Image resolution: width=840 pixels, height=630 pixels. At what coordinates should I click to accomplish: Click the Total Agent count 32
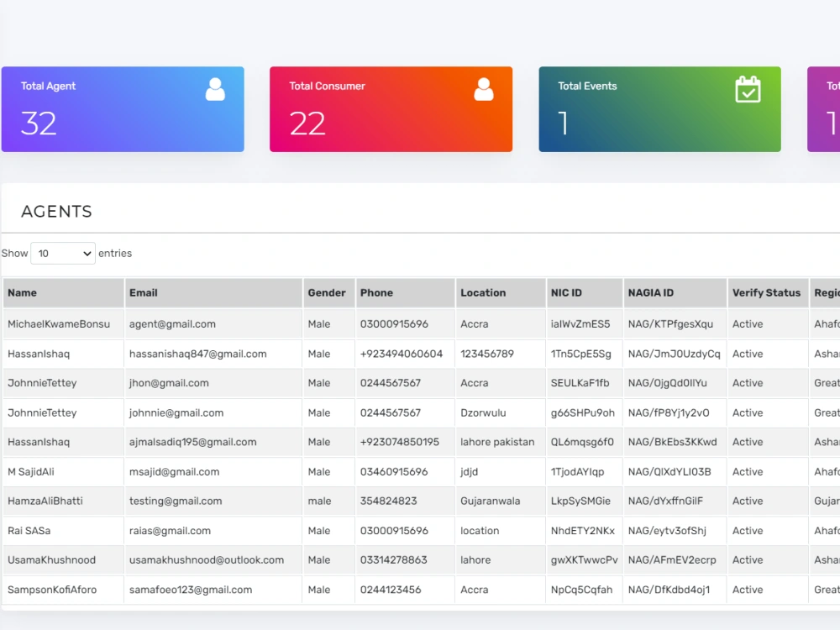(39, 123)
